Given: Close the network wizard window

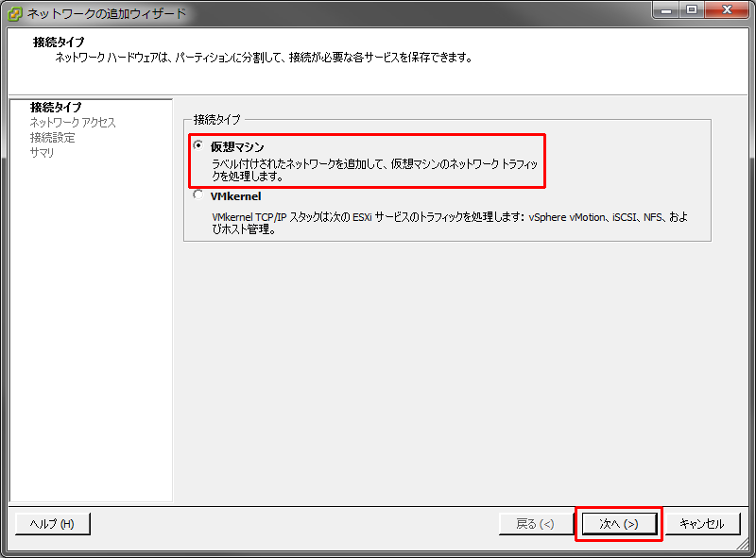Looking at the screenshot, I should coord(727,9).
